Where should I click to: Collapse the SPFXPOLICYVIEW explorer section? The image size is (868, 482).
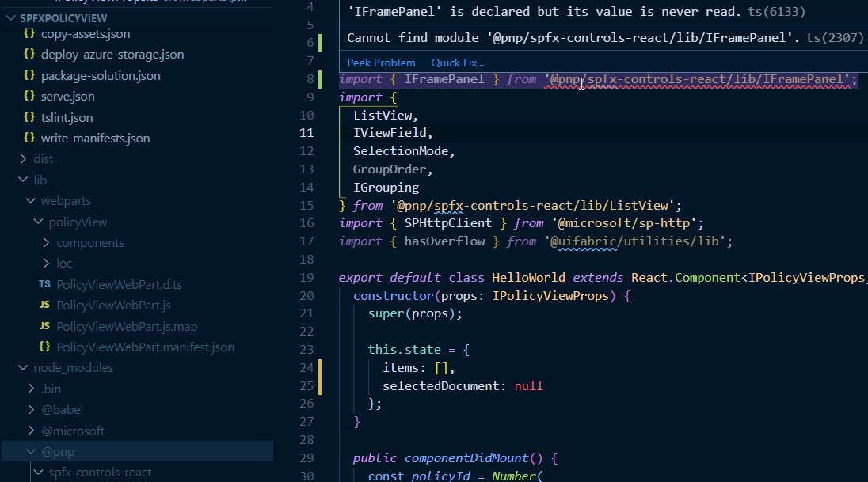click(x=10, y=17)
